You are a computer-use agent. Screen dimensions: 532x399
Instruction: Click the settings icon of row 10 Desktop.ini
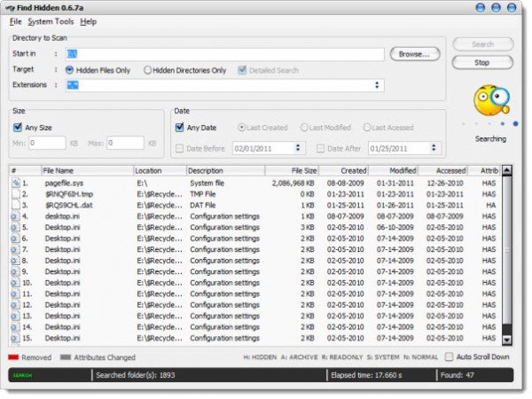click(15, 283)
